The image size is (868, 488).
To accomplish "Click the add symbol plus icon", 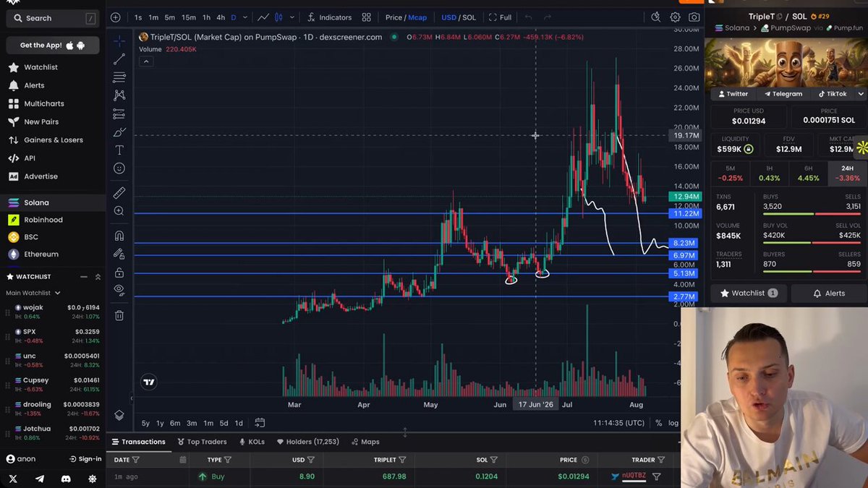I will pos(116,17).
